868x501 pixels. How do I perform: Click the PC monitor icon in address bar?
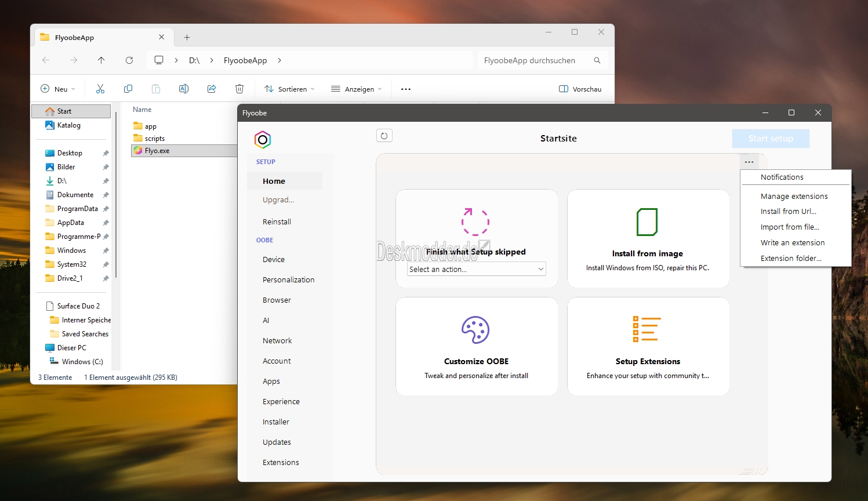pos(159,60)
